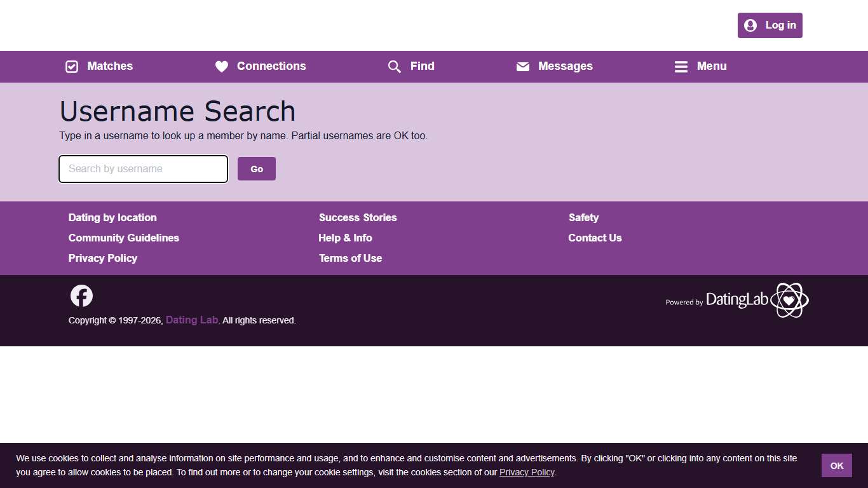This screenshot has width=868, height=488.
Task: Switch to the Matches tab
Action: click(109, 66)
